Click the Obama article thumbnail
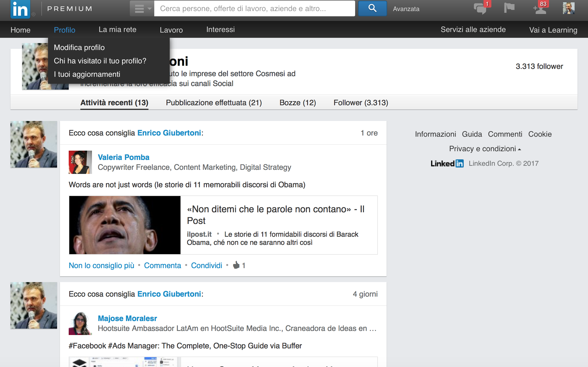Image resolution: width=588 pixels, height=367 pixels. 125,225
